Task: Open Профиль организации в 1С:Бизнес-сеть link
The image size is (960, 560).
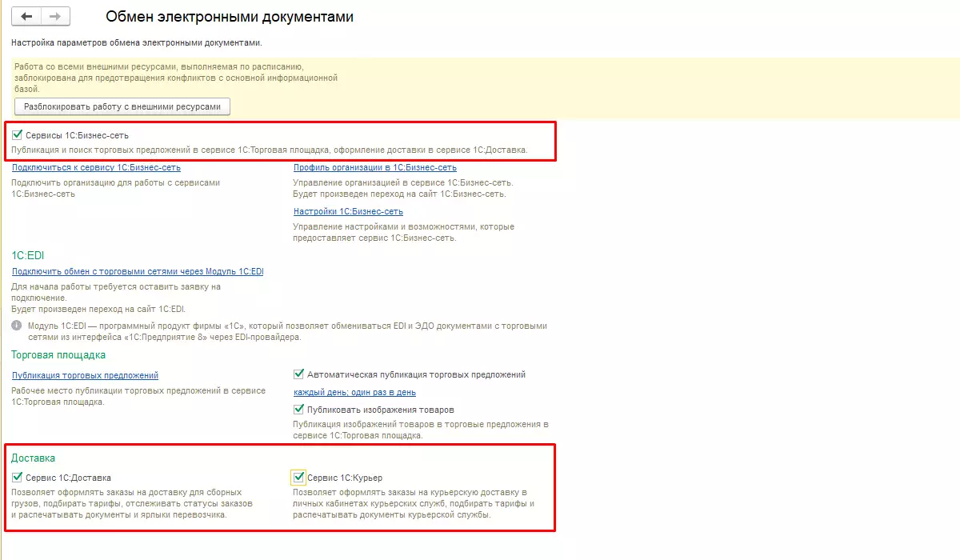Action: pos(375,167)
